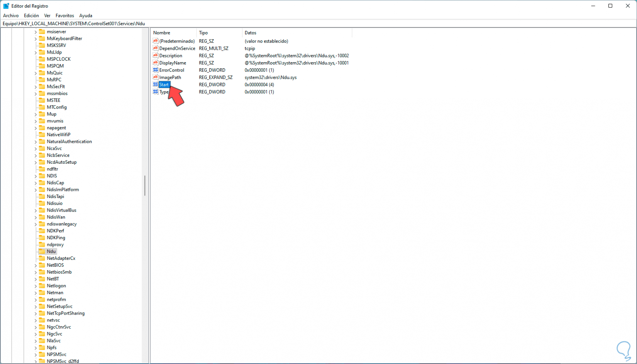
Task: Open the Ver menu
Action: 47,15
